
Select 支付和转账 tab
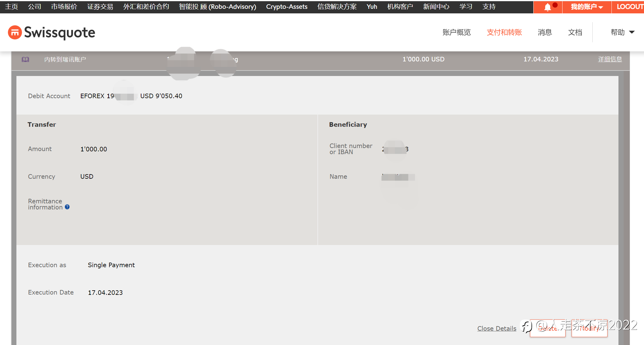point(504,32)
